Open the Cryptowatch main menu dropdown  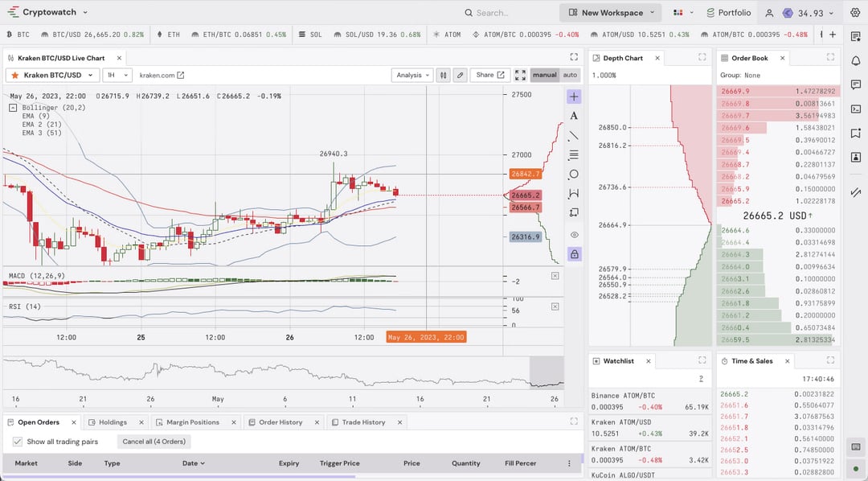point(84,12)
